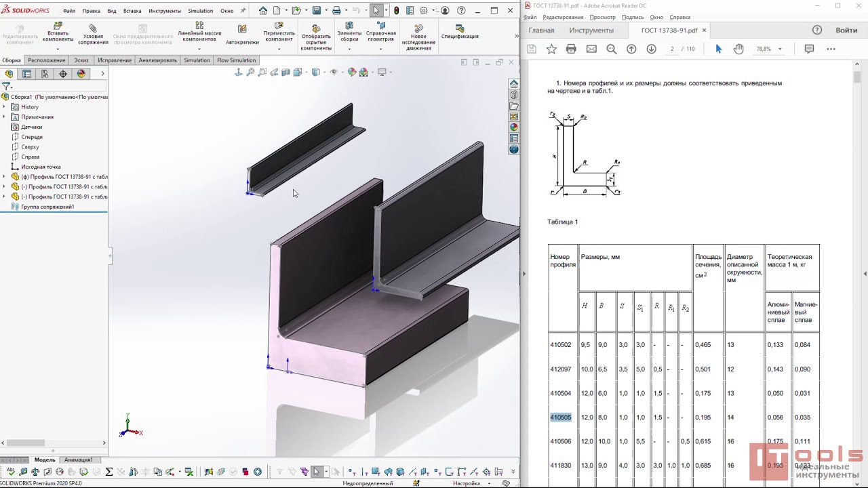Click the Save icon in SolidWorks toolbar
This screenshot has height=488, width=868.
(317, 11)
